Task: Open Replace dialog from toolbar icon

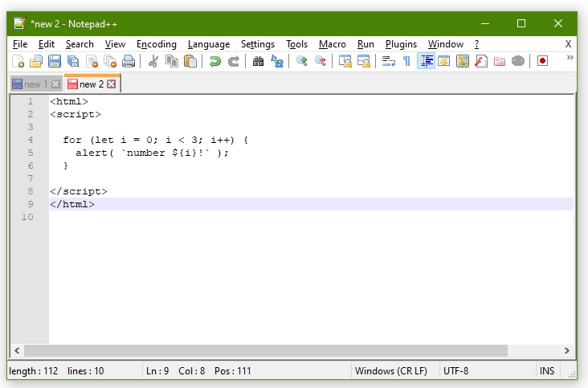Action: point(277,61)
